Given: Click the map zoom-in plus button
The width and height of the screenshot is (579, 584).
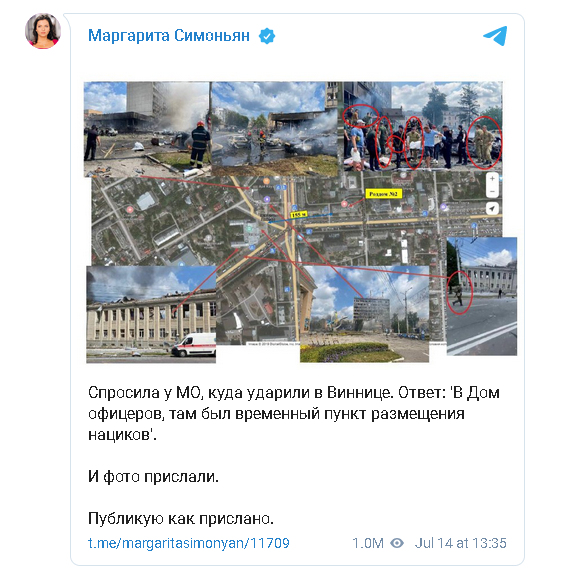Looking at the screenshot, I should 492,179.
